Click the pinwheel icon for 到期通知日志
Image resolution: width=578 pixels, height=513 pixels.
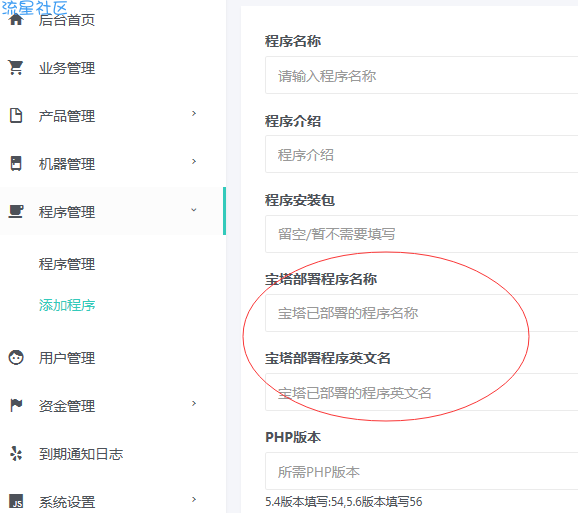tap(16, 454)
